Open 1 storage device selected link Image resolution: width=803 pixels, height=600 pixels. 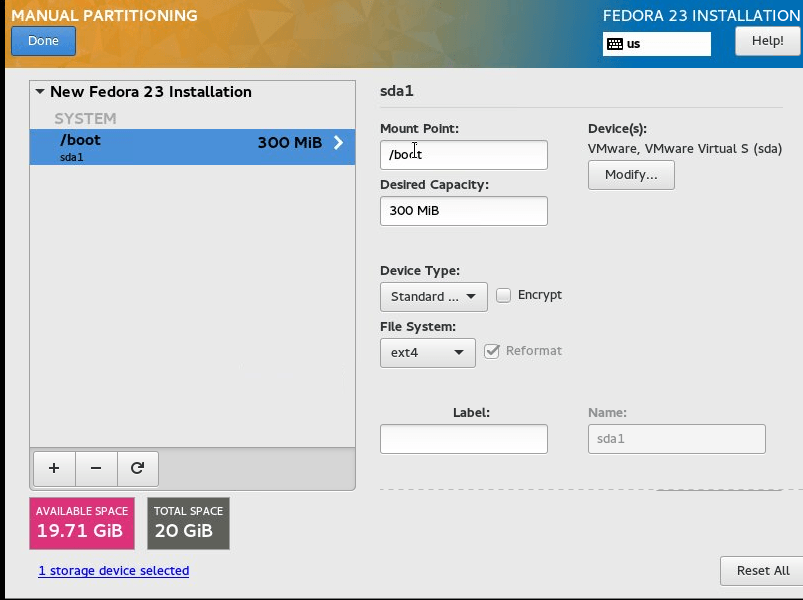click(114, 571)
